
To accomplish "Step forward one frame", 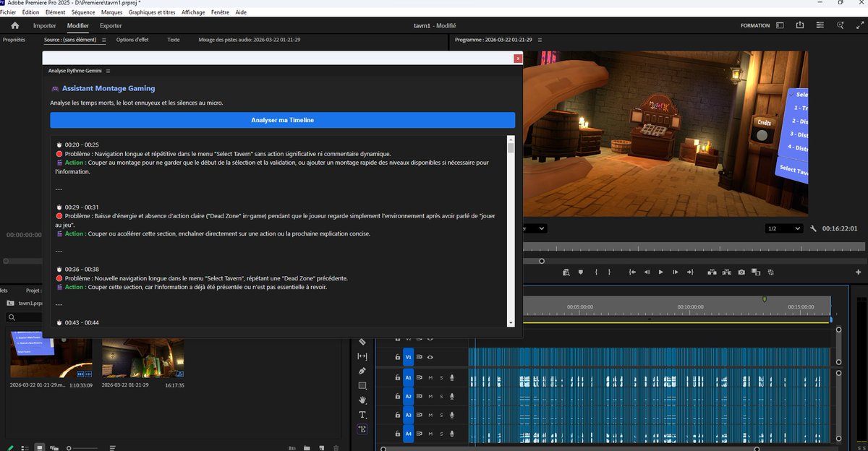I will tap(675, 272).
